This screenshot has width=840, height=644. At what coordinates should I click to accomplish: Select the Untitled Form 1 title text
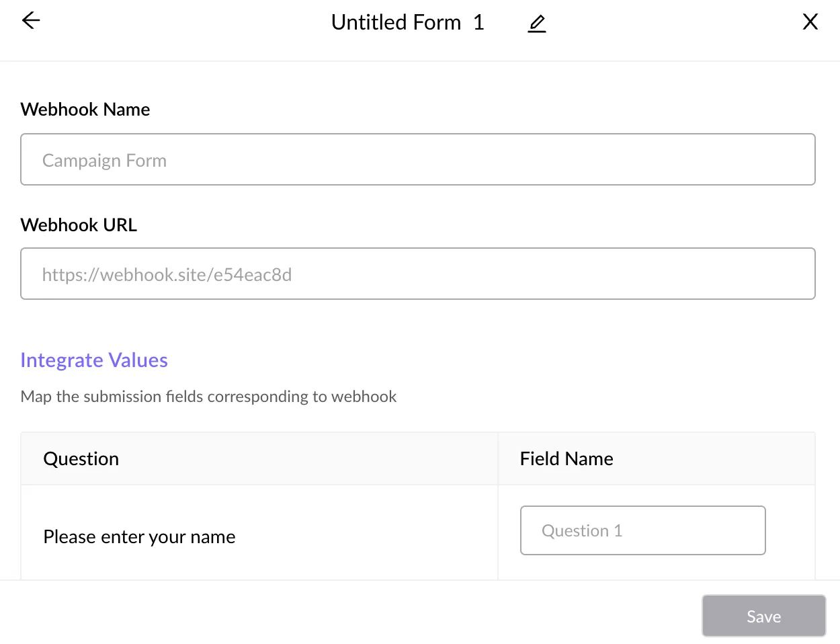(x=408, y=22)
